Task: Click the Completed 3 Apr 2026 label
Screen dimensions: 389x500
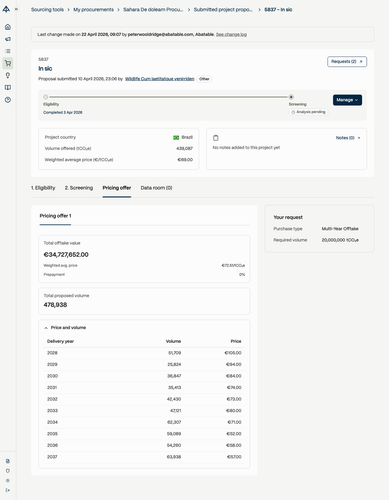Action: (x=63, y=113)
